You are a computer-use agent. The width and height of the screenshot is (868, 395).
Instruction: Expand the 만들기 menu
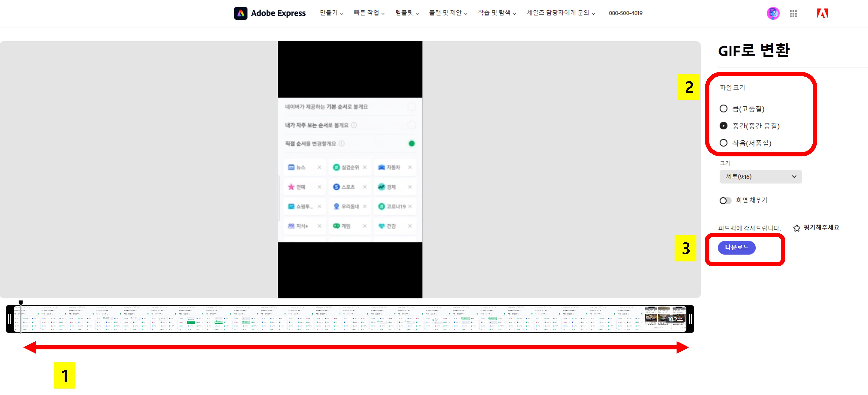tap(331, 13)
